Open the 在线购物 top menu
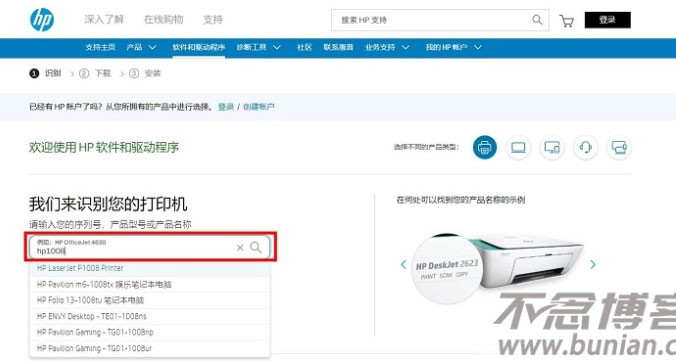Viewport: 676px width, 361px height. coord(163,19)
